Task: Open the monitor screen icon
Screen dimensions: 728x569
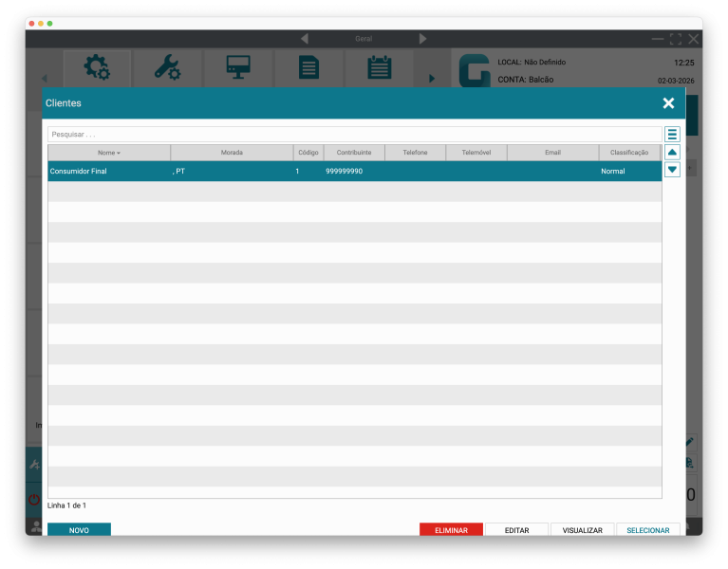Action: tap(237, 68)
